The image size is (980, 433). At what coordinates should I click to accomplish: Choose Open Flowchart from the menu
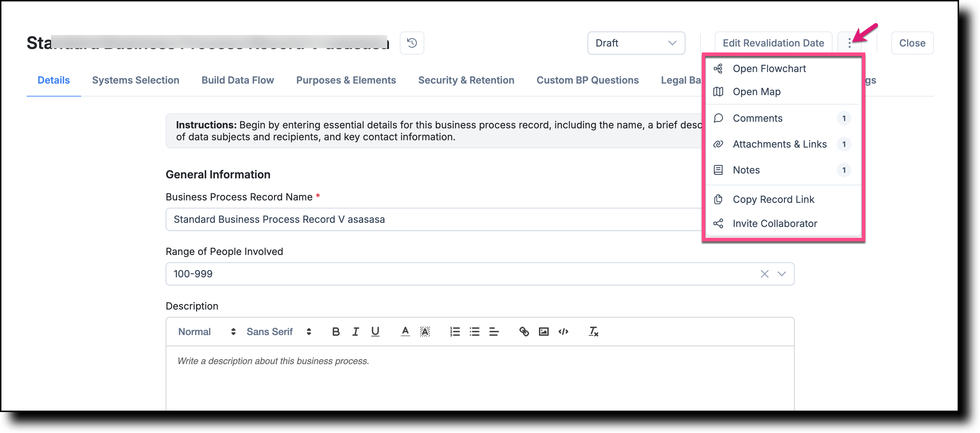coord(783,69)
